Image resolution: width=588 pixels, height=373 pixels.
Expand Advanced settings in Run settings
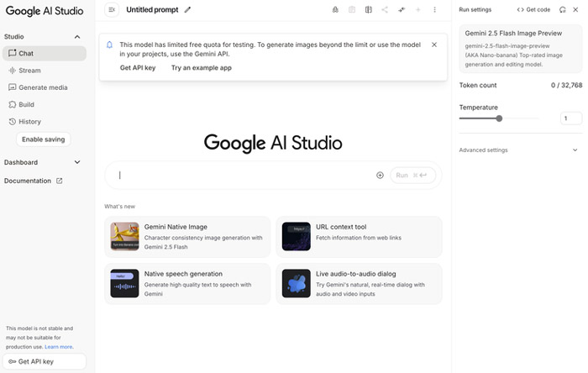575,150
